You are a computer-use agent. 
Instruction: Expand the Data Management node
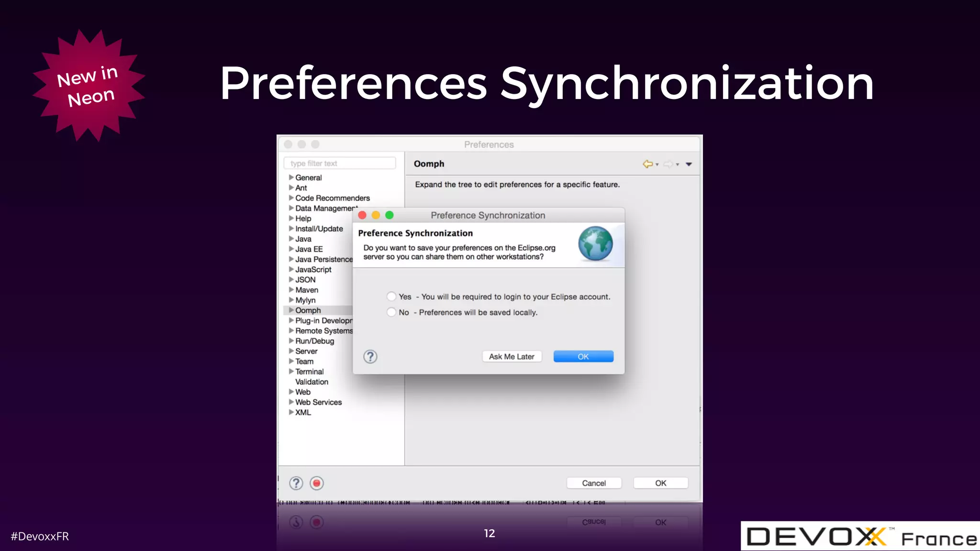tap(291, 208)
